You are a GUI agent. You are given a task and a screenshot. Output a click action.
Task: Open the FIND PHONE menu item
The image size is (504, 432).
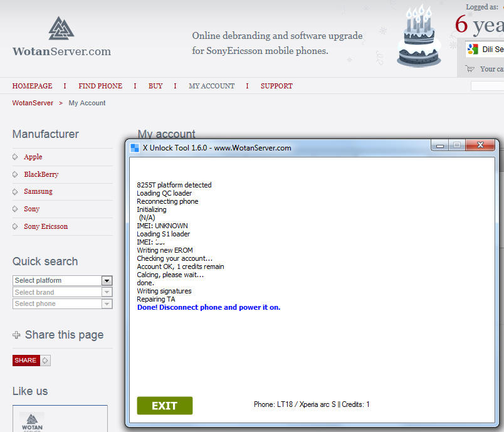[100, 86]
